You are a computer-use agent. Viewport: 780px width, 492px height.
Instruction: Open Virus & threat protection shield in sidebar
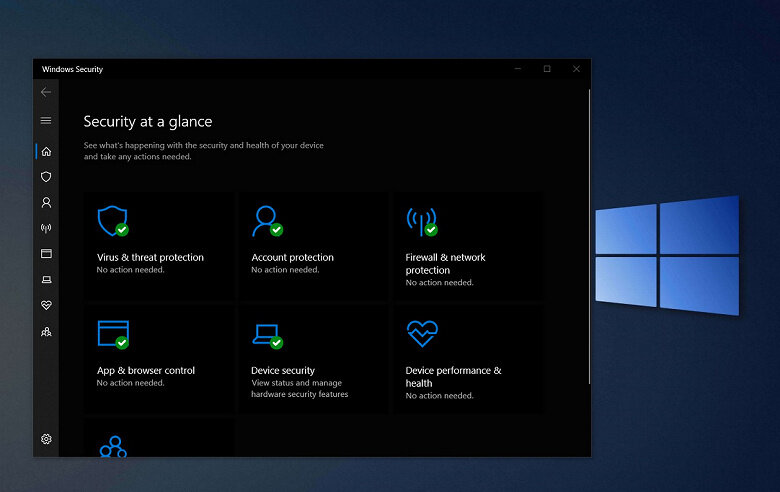tap(46, 177)
